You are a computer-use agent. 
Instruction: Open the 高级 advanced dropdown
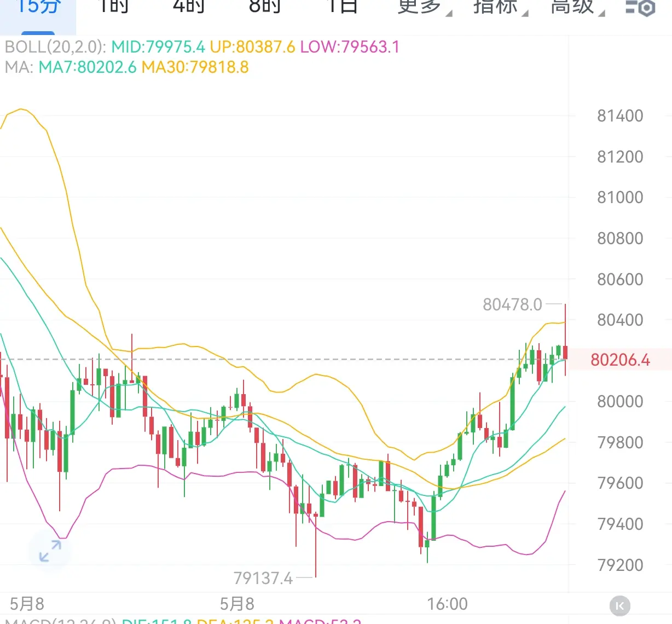(x=577, y=8)
